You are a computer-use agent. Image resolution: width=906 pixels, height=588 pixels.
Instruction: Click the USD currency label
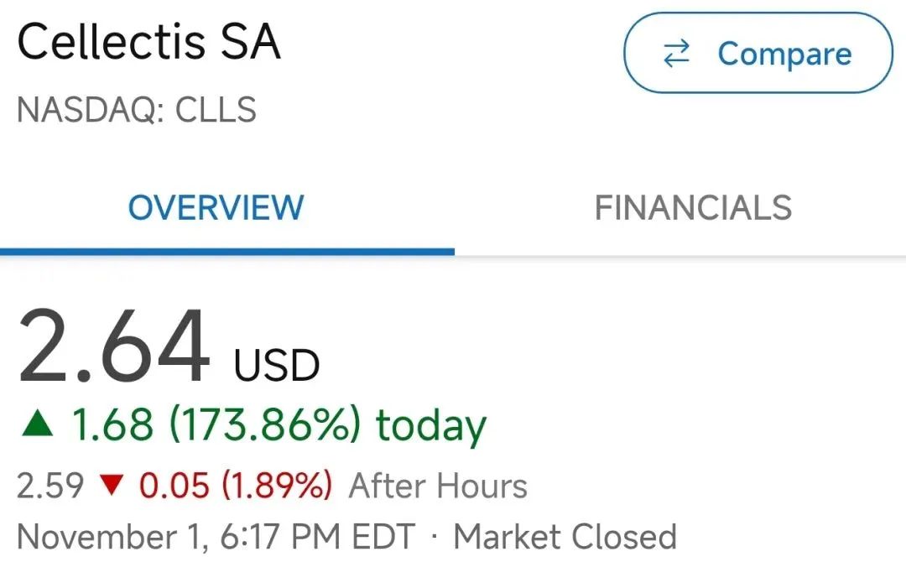(x=277, y=366)
